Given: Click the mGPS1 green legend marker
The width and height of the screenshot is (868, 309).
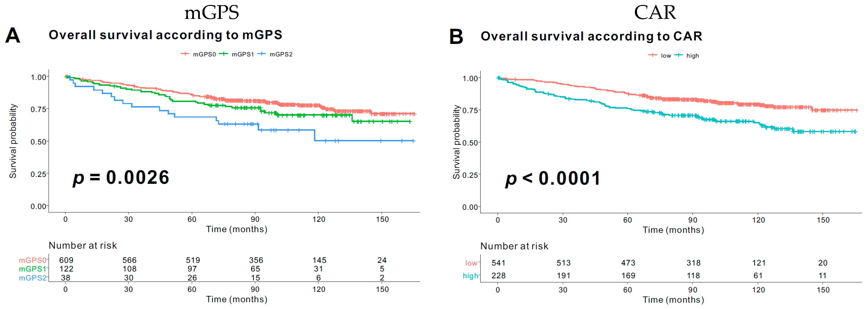Looking at the screenshot, I should (x=223, y=54).
